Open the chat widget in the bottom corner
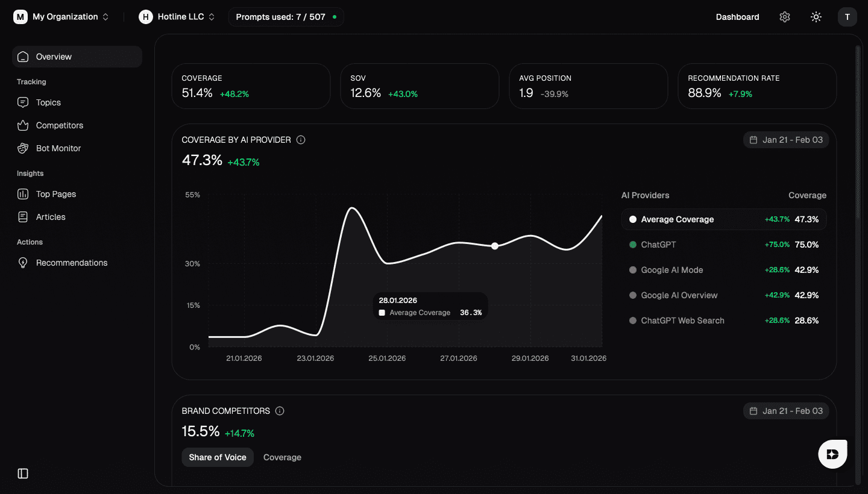Image resolution: width=868 pixels, height=494 pixels. (832, 454)
